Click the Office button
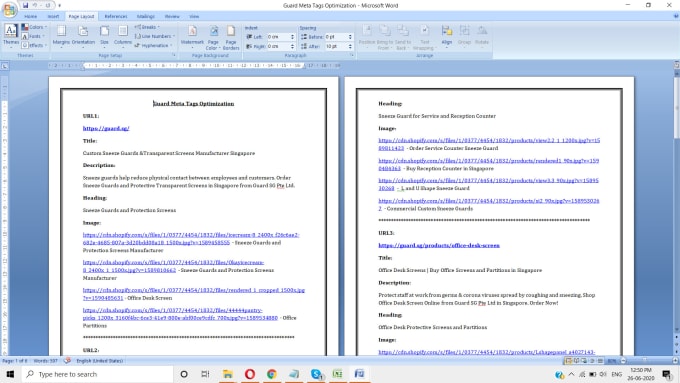680x383 pixels. pyautogui.click(x=9, y=10)
